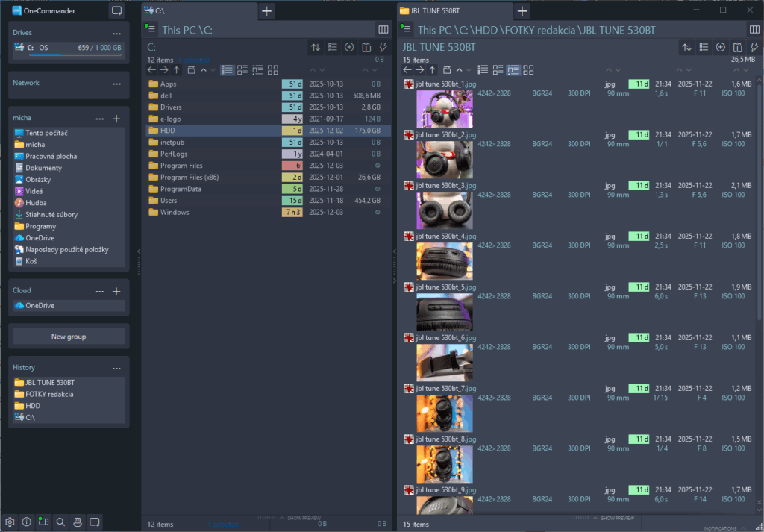Open the Drives section options menu
Screen dimensions: 764x532
click(117, 33)
